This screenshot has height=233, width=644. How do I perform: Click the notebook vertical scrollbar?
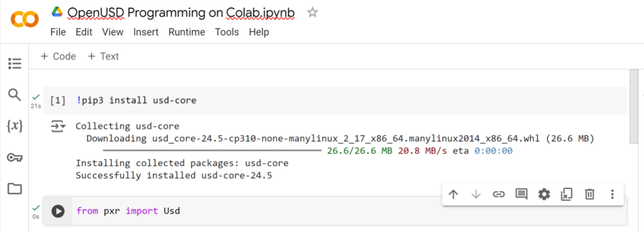click(634, 107)
